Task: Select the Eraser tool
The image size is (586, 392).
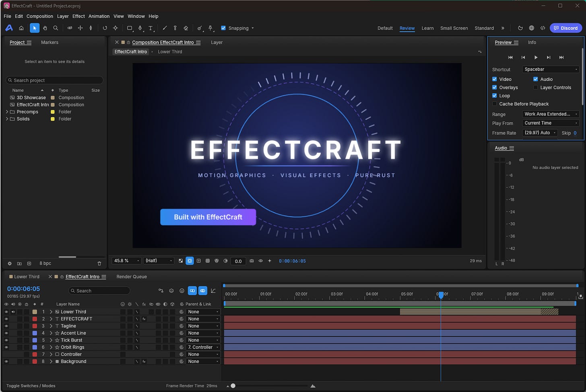Action: coord(186,28)
